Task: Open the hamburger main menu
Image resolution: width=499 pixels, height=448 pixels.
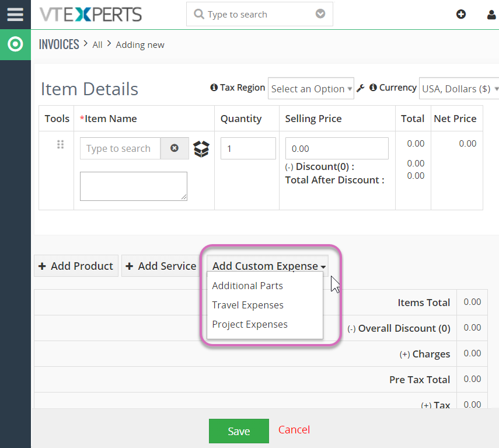Action: pyautogui.click(x=15, y=15)
